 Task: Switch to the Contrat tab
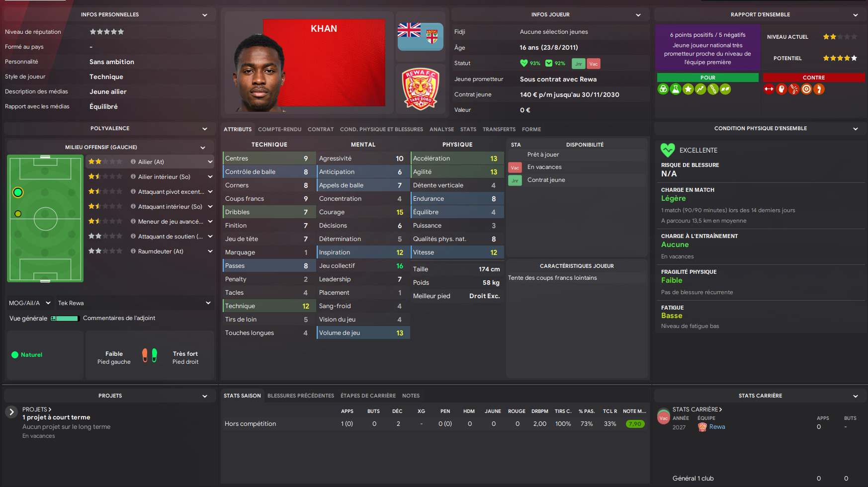pos(321,129)
